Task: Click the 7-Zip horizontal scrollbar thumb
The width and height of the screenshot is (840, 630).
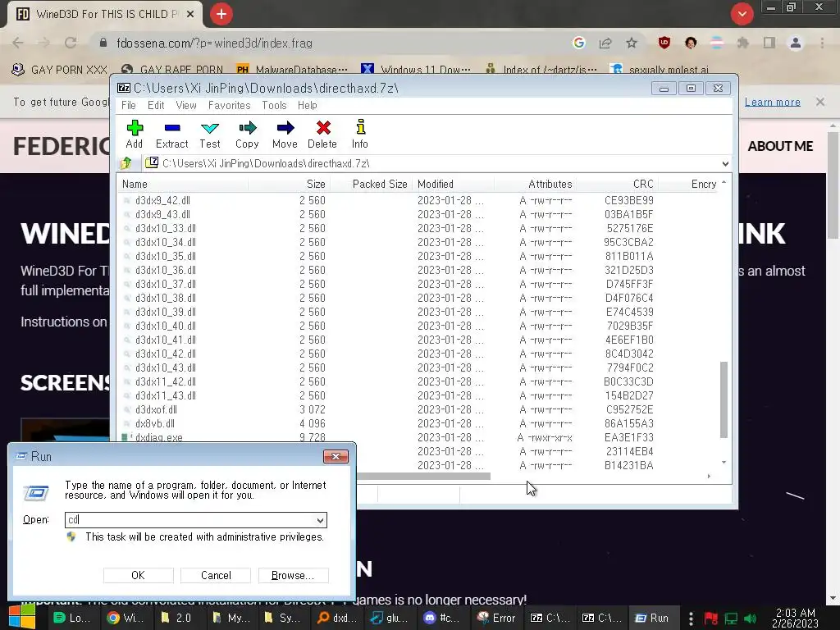Action: point(423,477)
